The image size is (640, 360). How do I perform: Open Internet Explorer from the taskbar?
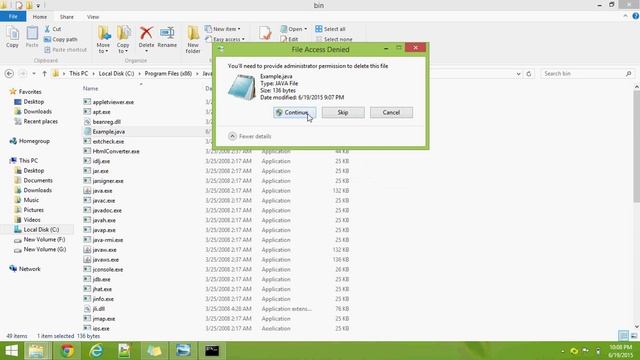point(96,351)
